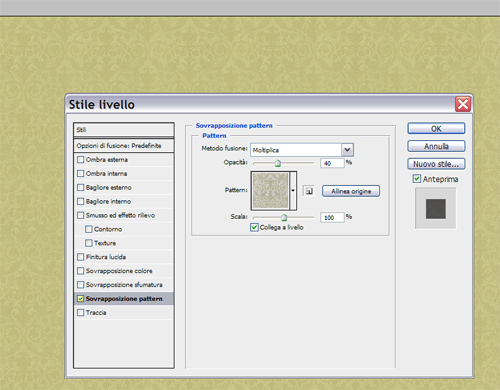Uncheck Sovrapposizione pattern checkbox
Screen dimensions: 500x390
click(80, 299)
